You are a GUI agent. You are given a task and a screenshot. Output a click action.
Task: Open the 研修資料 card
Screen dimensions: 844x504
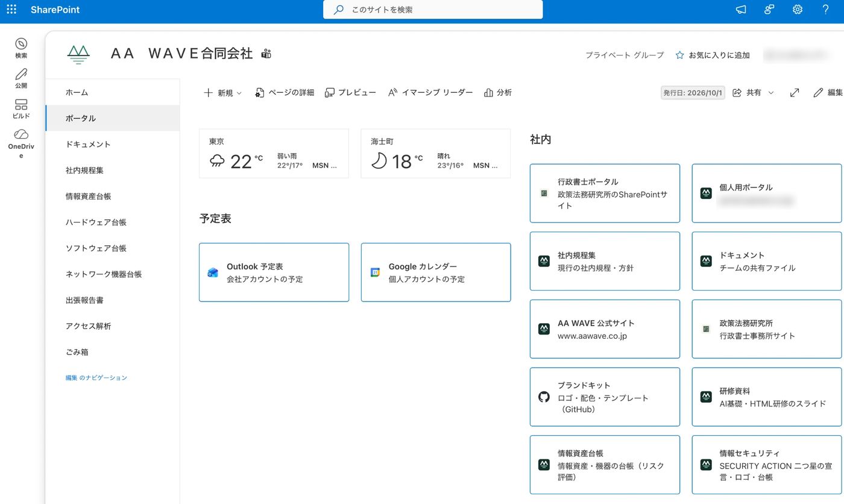[767, 397]
